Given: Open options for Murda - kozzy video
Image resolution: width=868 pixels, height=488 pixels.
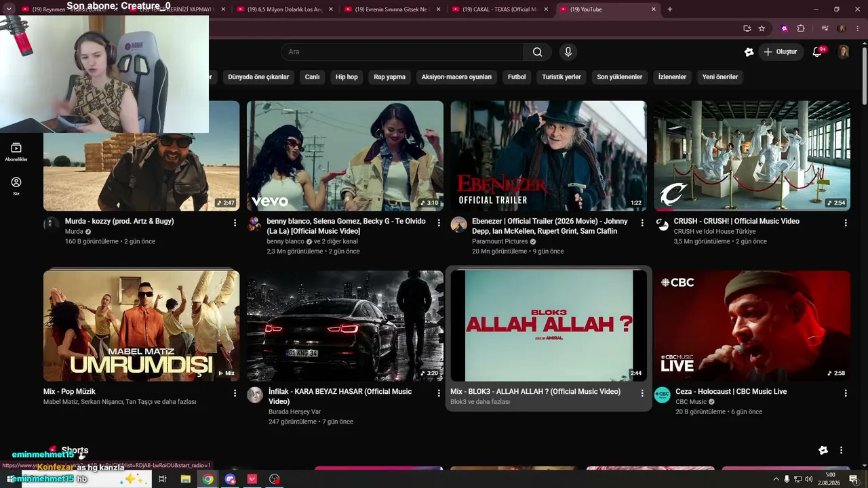Looking at the screenshot, I should (235, 222).
